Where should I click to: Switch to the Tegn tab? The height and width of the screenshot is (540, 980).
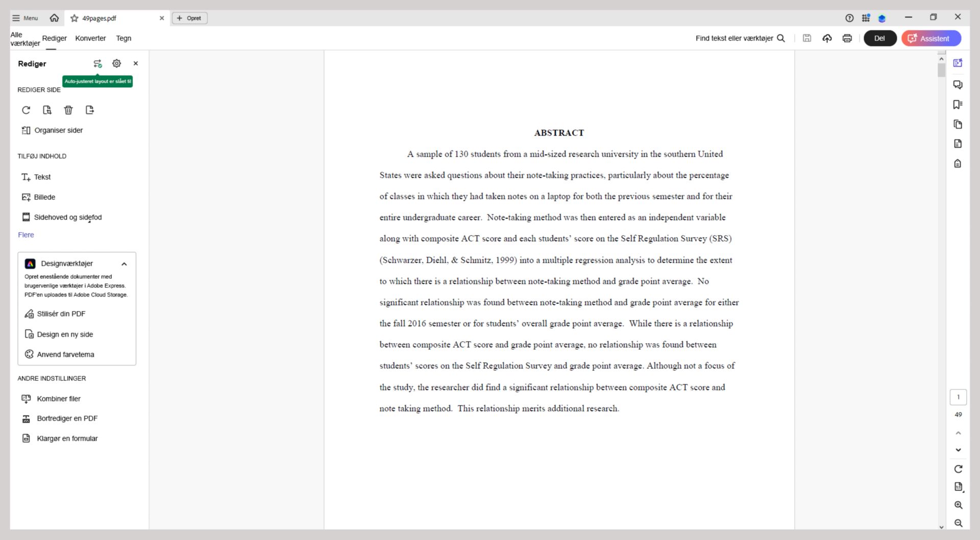(x=124, y=38)
